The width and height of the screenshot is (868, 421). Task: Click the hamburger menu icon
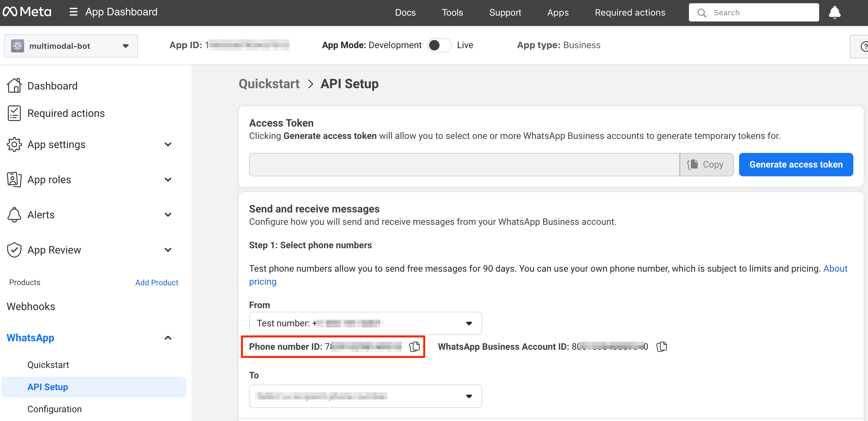coord(73,12)
